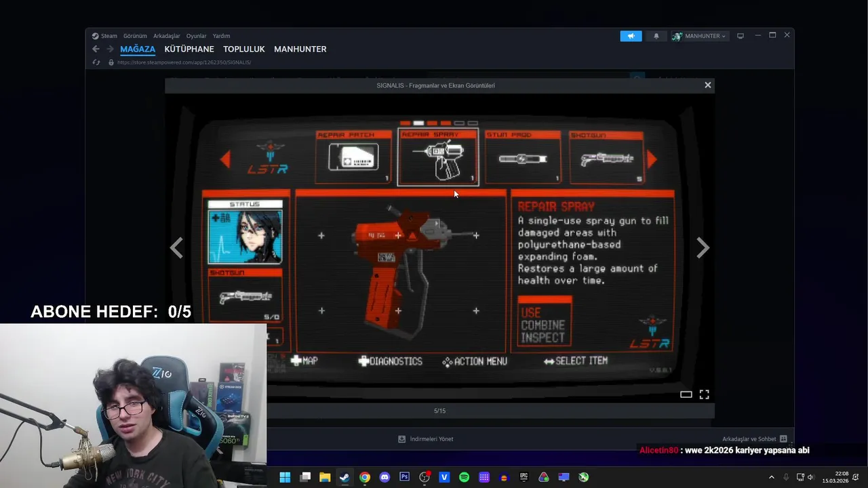868x488 pixels.
Task: Enter fullscreen for the screenshot viewer
Action: pyautogui.click(x=704, y=394)
